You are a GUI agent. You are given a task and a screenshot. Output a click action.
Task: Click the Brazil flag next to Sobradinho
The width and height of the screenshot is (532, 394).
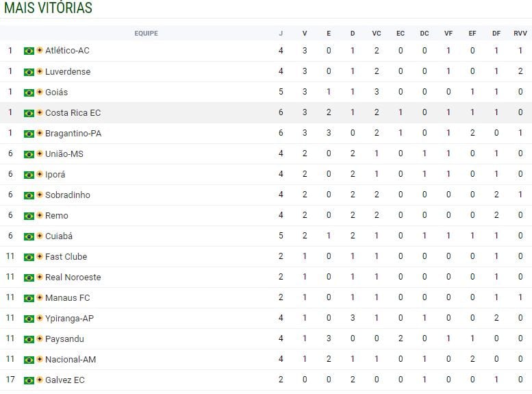[29, 195]
